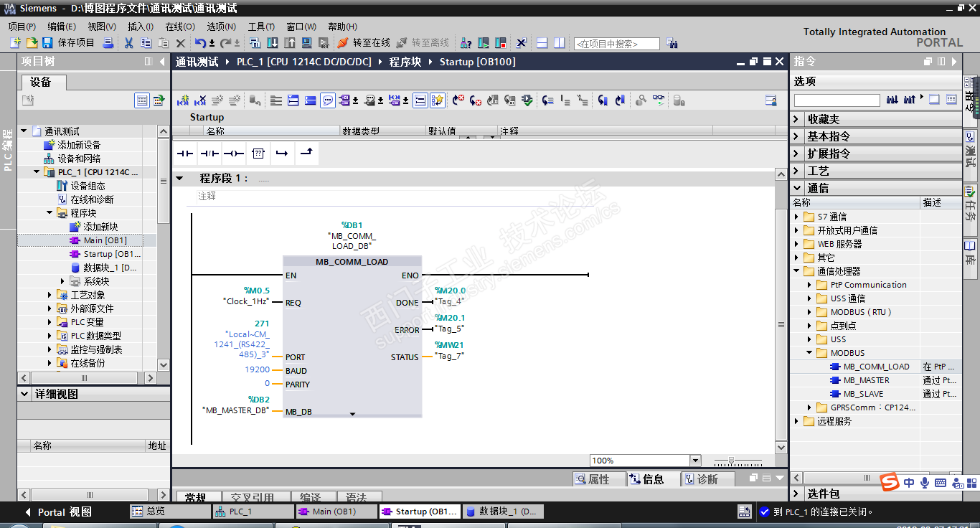Screen dimensions: 980x528
Task: Select Main [OB1] block in tree
Action: (105, 240)
